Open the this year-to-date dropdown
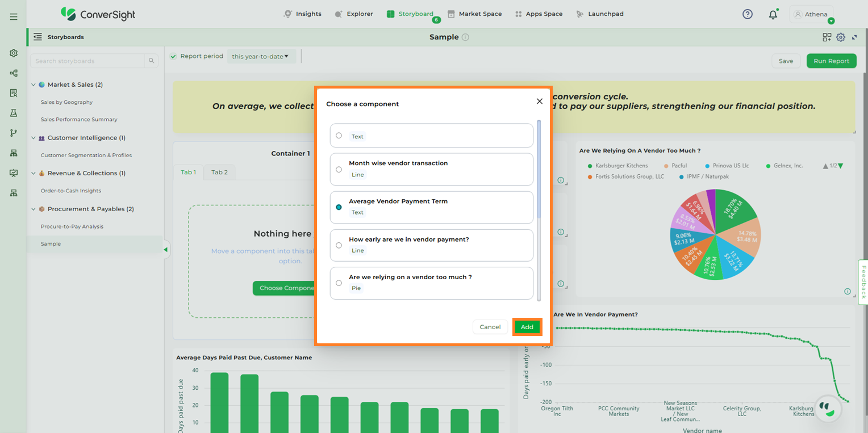This screenshot has height=433, width=868. pos(261,56)
